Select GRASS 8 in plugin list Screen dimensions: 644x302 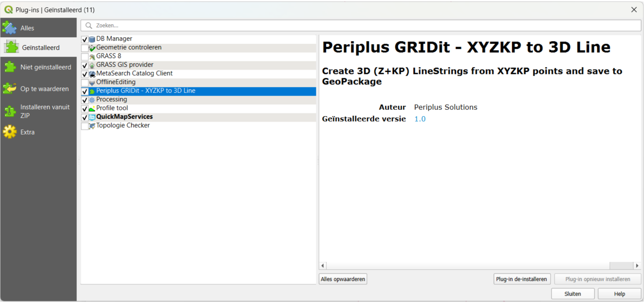click(199, 56)
